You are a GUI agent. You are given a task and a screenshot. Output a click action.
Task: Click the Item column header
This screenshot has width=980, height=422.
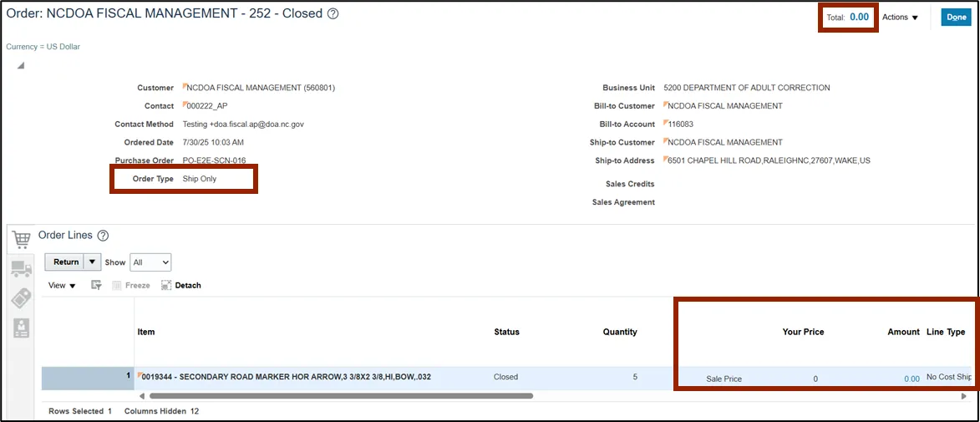tap(146, 332)
